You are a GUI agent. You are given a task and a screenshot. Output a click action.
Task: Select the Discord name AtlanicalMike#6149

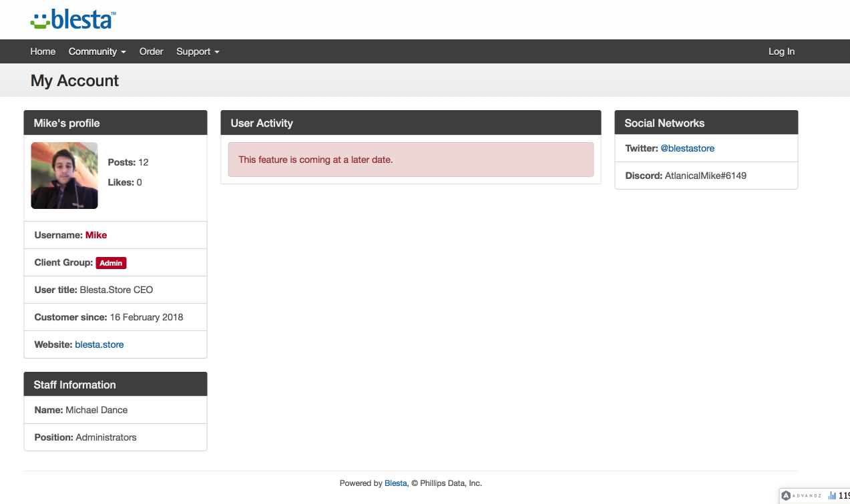tap(706, 176)
